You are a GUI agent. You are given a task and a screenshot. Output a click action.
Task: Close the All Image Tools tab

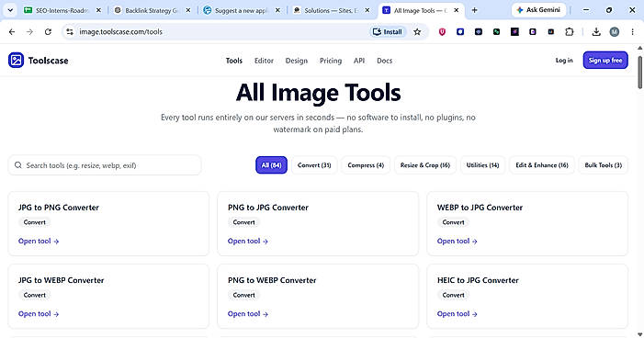[x=457, y=10]
